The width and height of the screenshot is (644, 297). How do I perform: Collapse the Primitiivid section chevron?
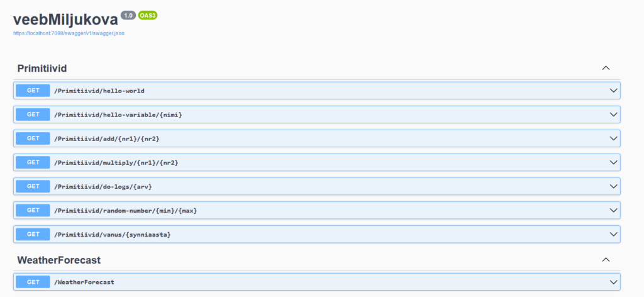point(606,68)
